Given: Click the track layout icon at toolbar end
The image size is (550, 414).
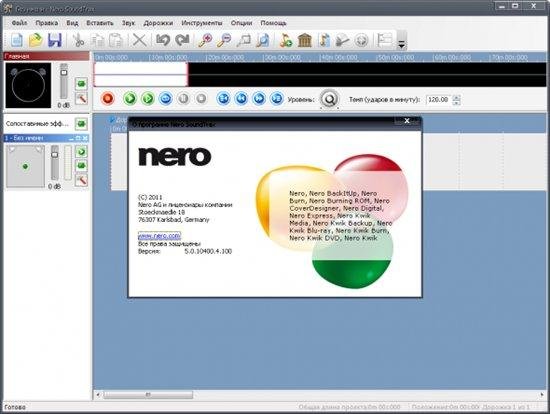Looking at the screenshot, I should [x=385, y=40].
